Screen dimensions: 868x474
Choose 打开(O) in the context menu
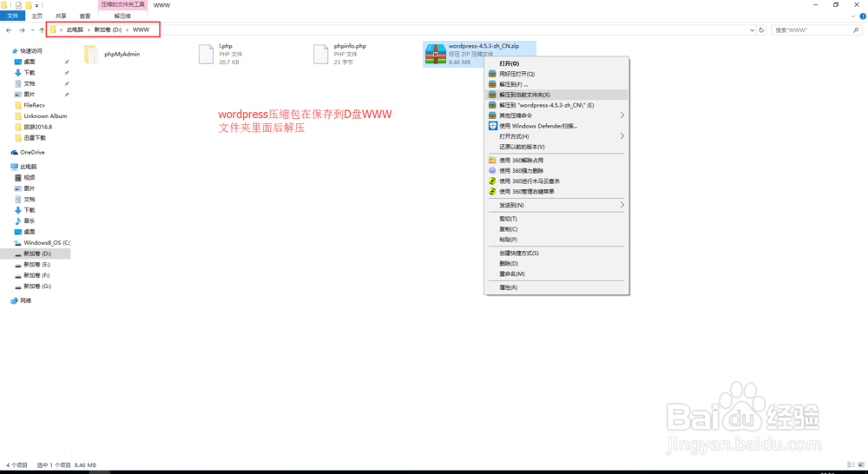point(556,63)
